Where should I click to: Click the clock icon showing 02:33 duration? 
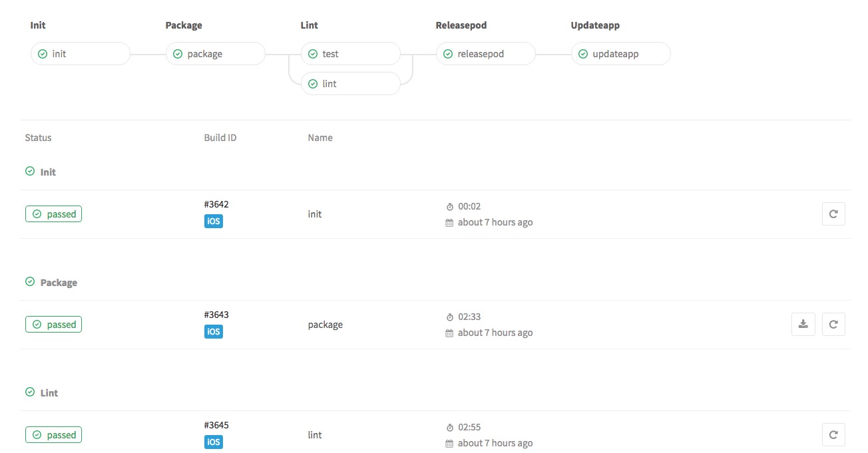[451, 317]
